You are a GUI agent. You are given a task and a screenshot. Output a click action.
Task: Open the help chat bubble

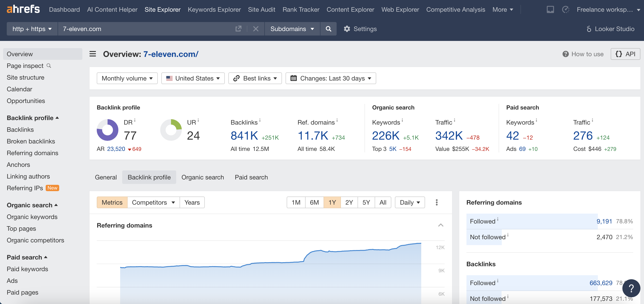click(631, 288)
